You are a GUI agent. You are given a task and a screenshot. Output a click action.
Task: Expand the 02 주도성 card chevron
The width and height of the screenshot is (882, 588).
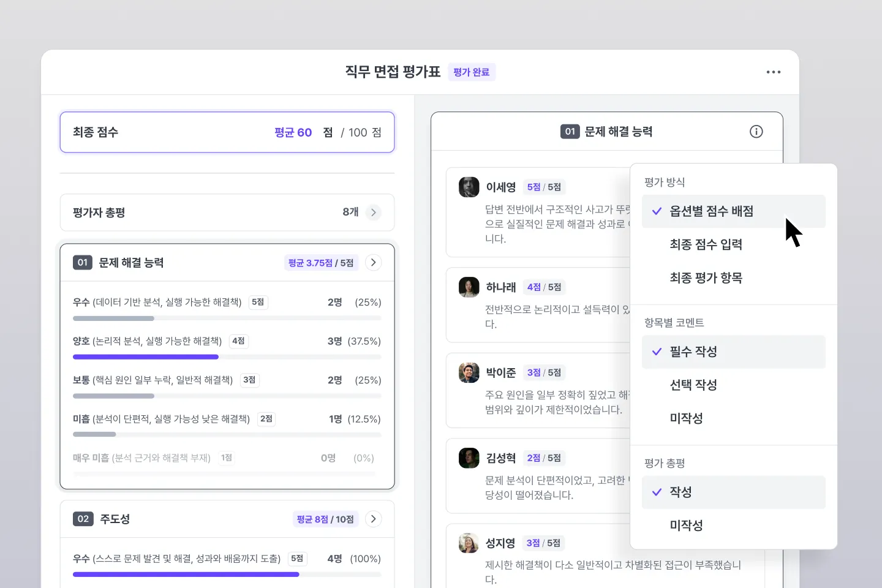click(374, 519)
